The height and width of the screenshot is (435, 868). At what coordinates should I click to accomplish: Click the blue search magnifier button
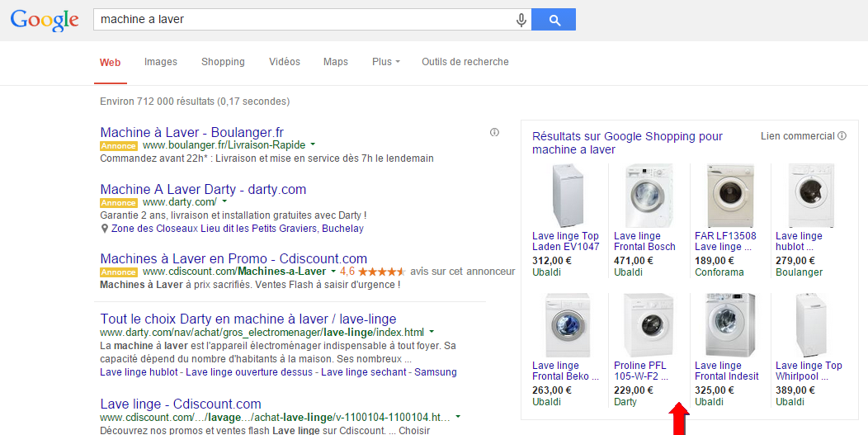(554, 19)
